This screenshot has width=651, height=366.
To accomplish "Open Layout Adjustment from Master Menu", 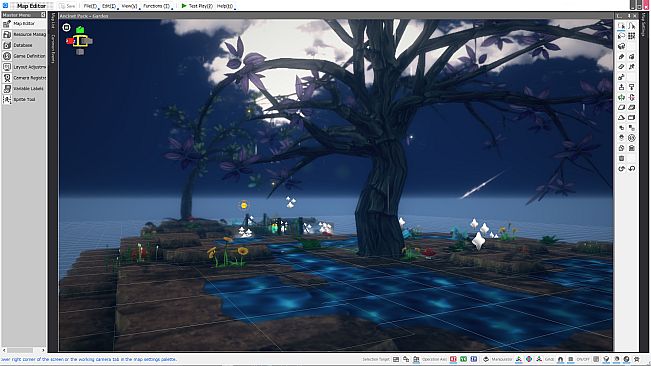I will click(24, 67).
